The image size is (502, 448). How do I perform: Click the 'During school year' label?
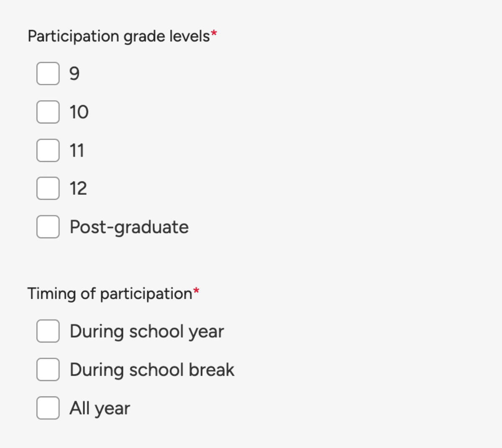tap(147, 331)
